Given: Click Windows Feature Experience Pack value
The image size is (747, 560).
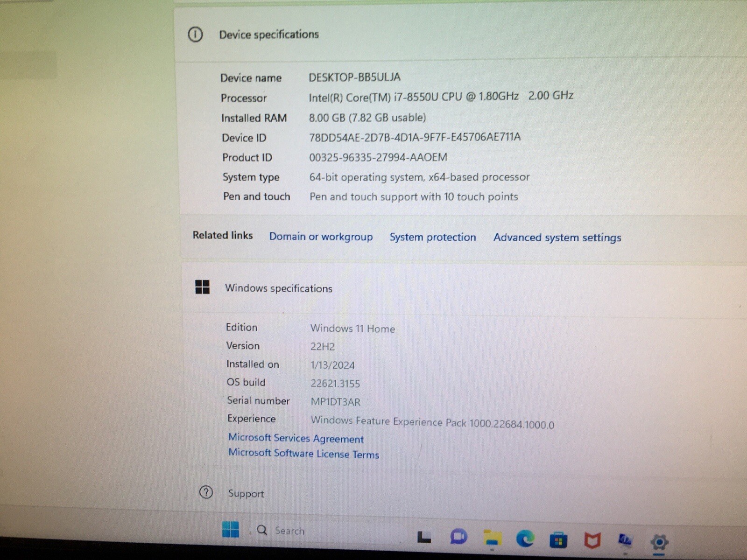Looking at the screenshot, I should point(432,422).
